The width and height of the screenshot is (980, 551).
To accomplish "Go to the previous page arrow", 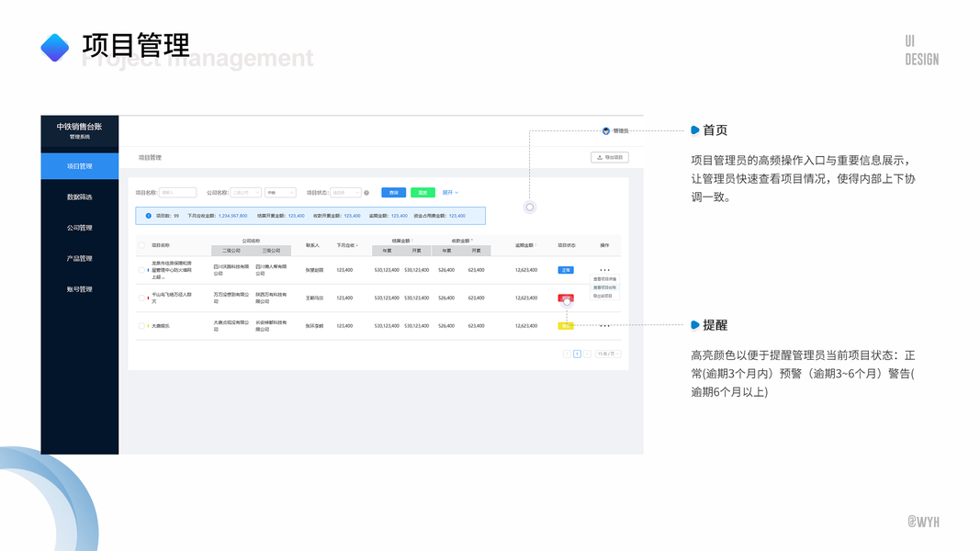I will 567,354.
